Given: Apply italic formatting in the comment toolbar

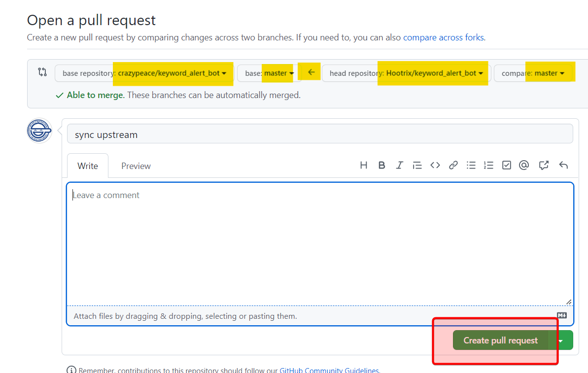Looking at the screenshot, I should pos(399,166).
